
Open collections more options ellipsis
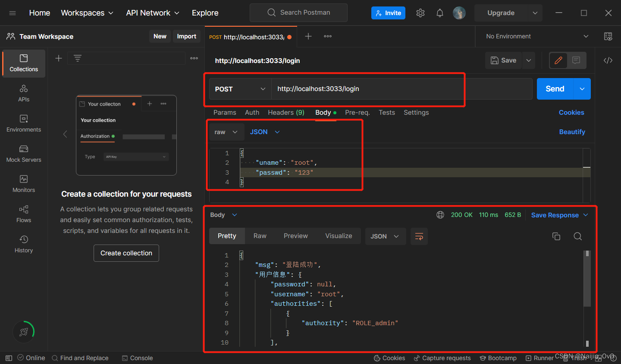click(194, 58)
